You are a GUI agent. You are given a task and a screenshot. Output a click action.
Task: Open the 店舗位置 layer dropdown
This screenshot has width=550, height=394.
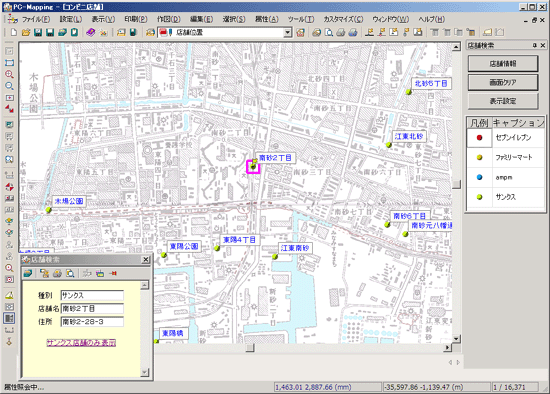[288, 33]
